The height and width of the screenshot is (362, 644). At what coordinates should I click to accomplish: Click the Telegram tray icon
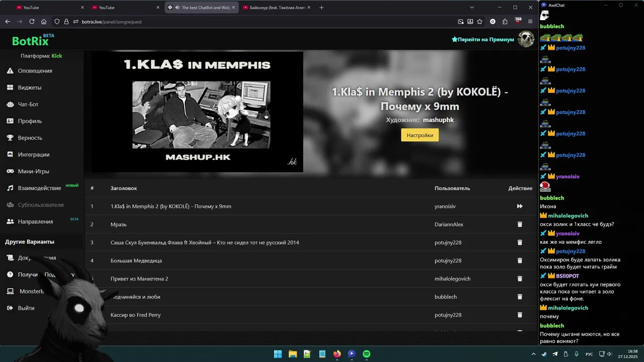point(555,354)
